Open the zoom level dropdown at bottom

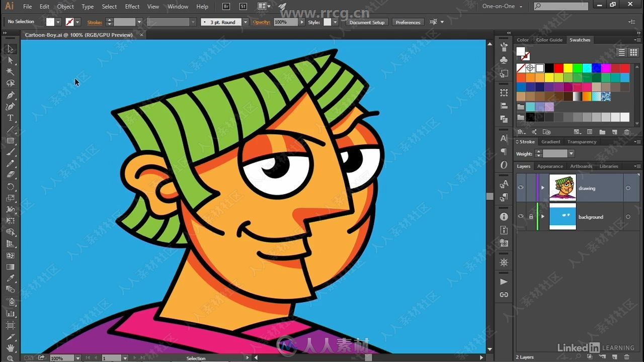(77, 358)
